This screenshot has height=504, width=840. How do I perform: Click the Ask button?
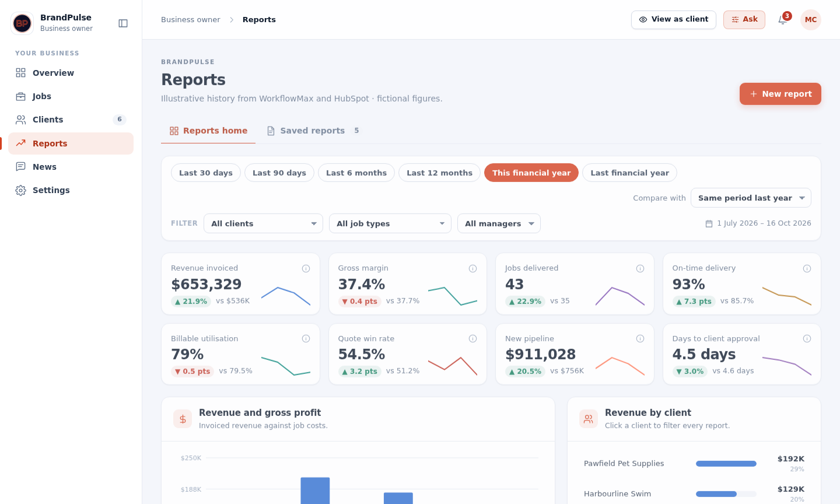[x=744, y=20]
